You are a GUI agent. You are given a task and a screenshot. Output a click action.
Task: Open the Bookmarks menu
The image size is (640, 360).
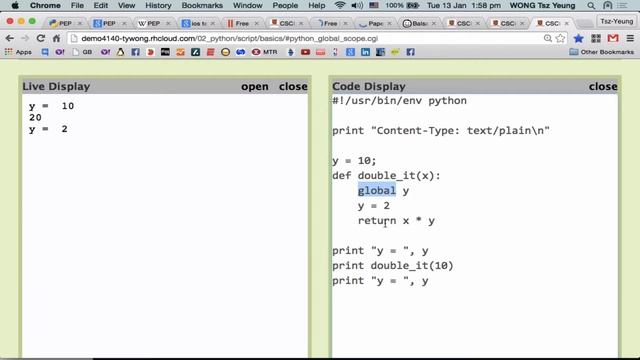tap(202, 6)
